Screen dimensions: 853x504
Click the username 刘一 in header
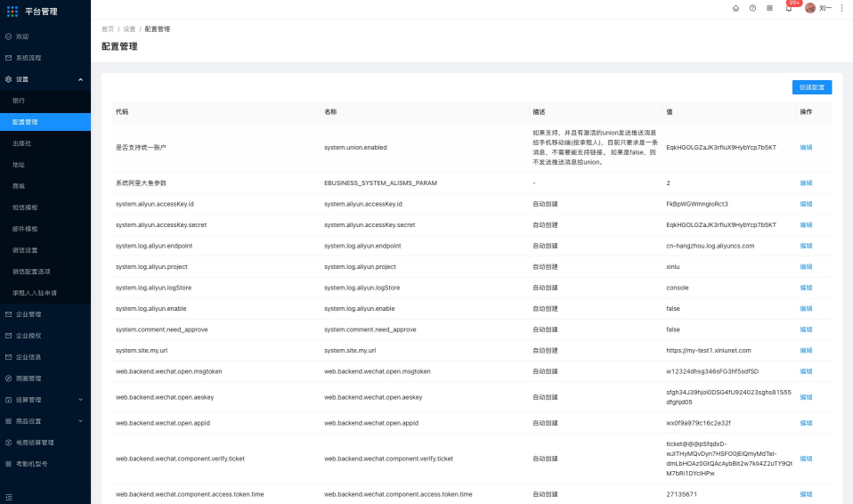pos(825,8)
